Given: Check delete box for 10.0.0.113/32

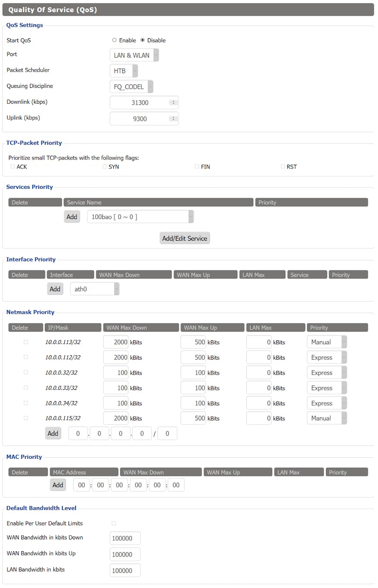Looking at the screenshot, I should point(26,342).
